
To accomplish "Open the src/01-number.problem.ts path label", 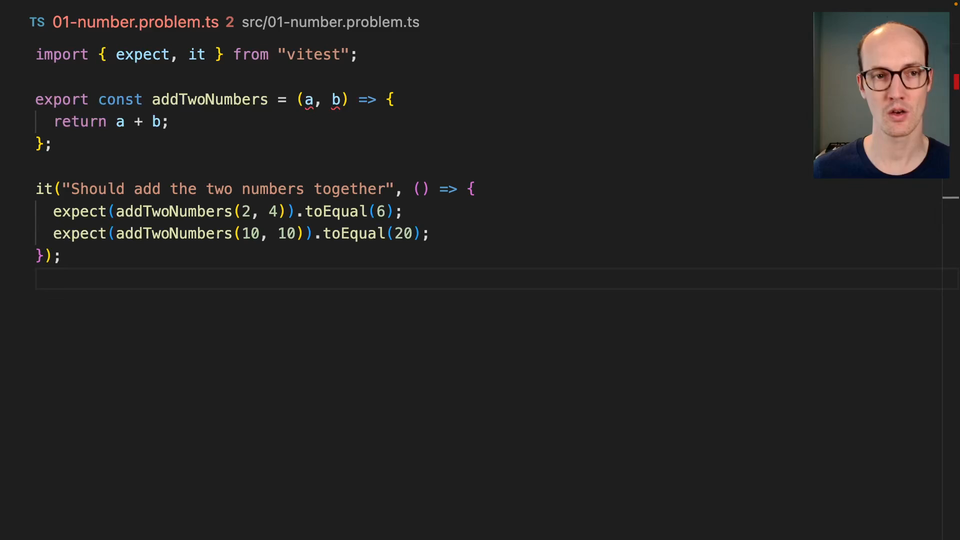I will pyautogui.click(x=331, y=22).
